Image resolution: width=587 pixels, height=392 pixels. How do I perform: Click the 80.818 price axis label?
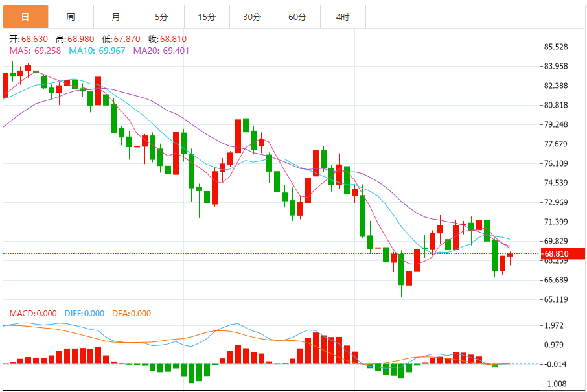click(556, 105)
